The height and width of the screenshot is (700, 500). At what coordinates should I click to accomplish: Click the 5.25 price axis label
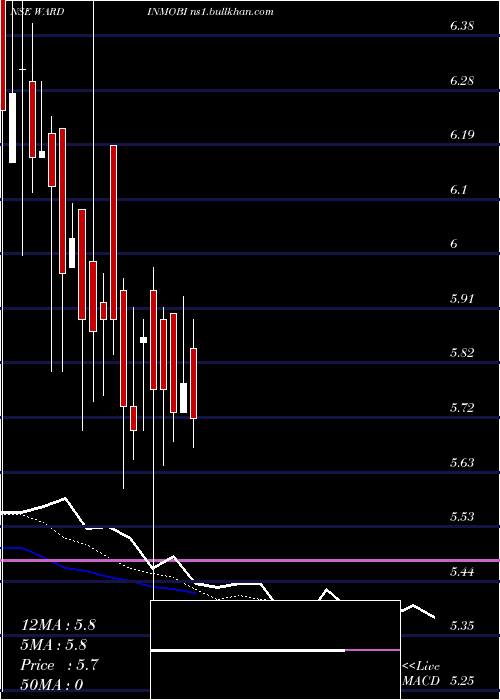462,681
